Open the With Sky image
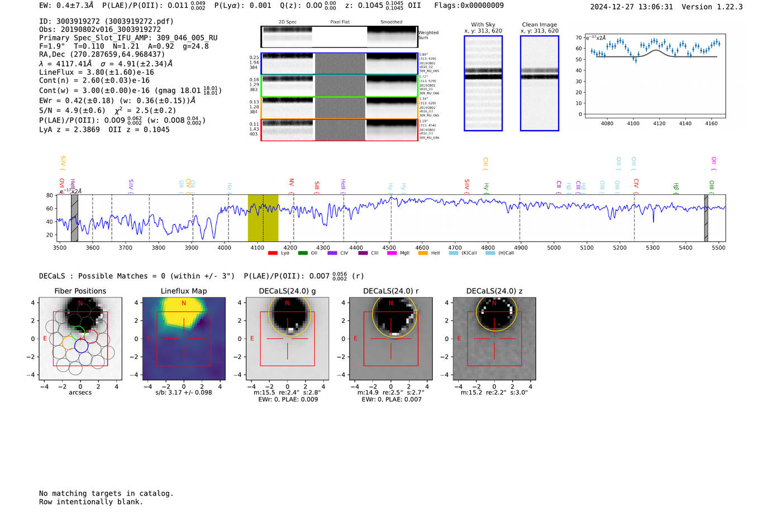The image size is (782, 532). (x=483, y=83)
